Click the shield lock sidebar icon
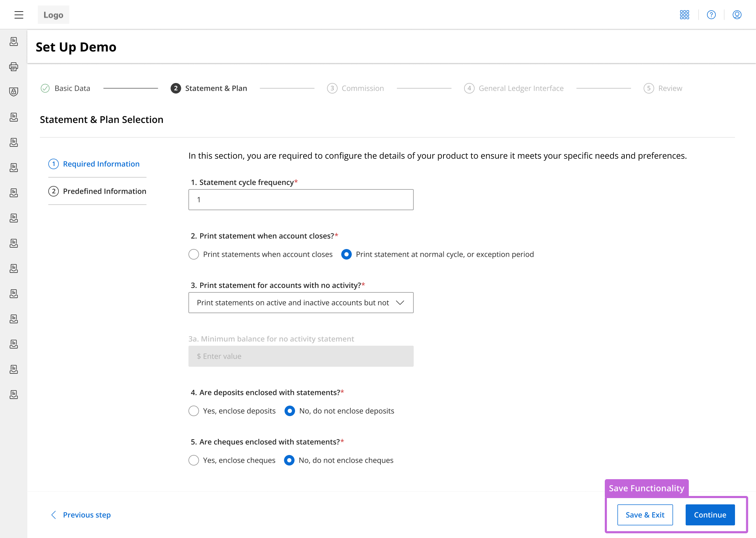This screenshot has width=756, height=538. point(14,92)
